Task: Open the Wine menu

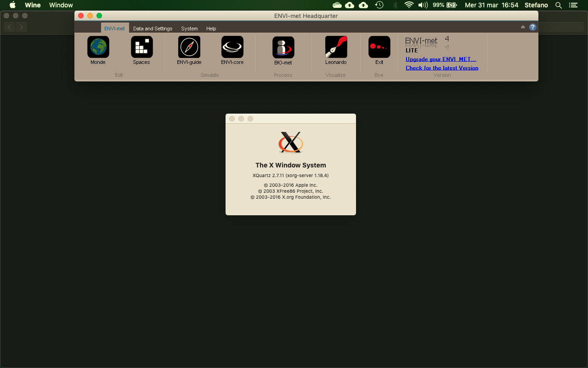Action: click(x=32, y=5)
